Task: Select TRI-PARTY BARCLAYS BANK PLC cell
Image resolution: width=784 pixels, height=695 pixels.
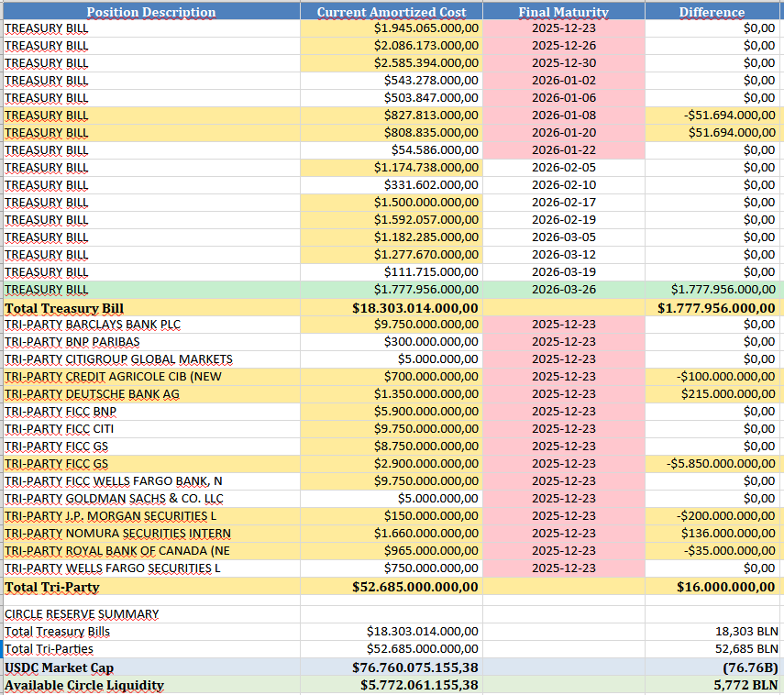Action: [x=151, y=325]
